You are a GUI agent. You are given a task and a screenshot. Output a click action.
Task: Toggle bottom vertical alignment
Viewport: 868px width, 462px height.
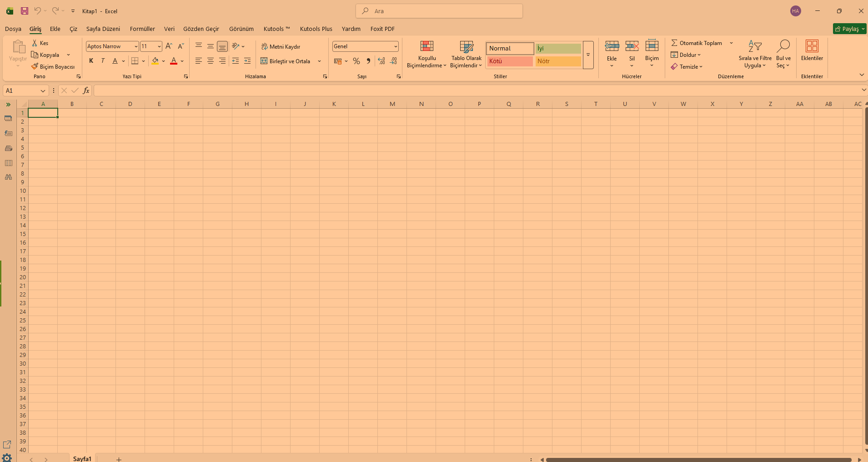[222, 46]
